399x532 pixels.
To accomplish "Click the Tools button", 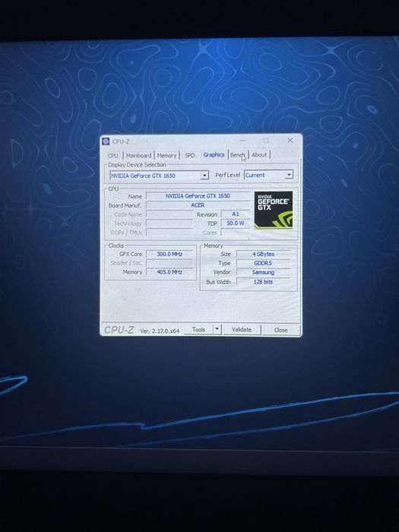I will pos(198,329).
